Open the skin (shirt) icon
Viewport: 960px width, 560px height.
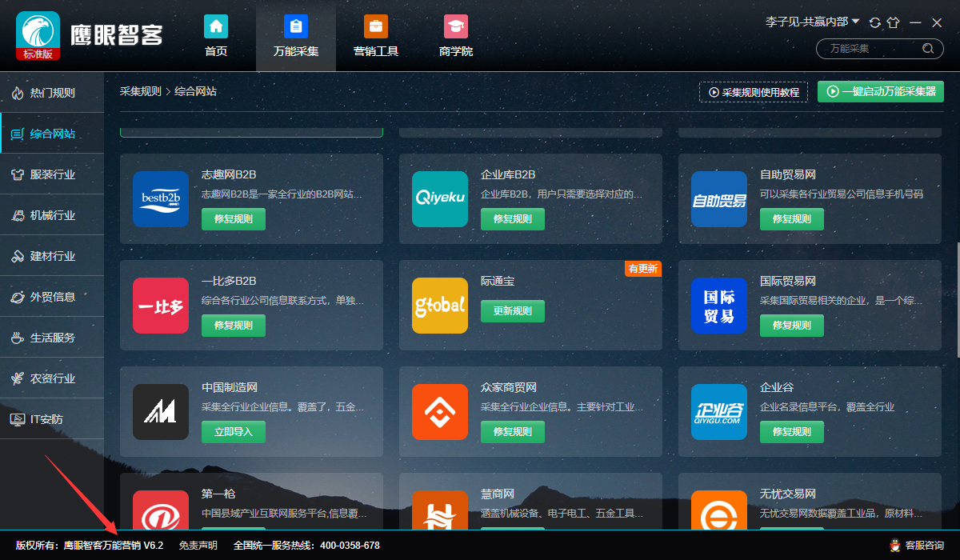894,22
